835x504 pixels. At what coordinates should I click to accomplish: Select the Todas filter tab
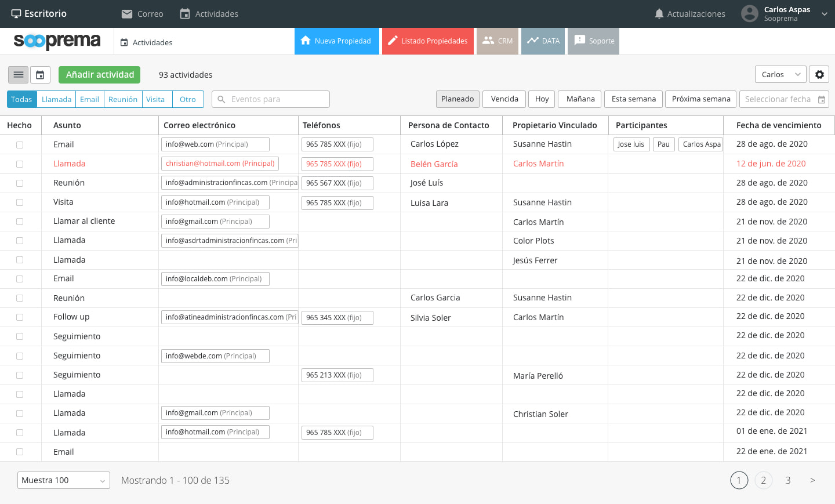click(x=22, y=99)
